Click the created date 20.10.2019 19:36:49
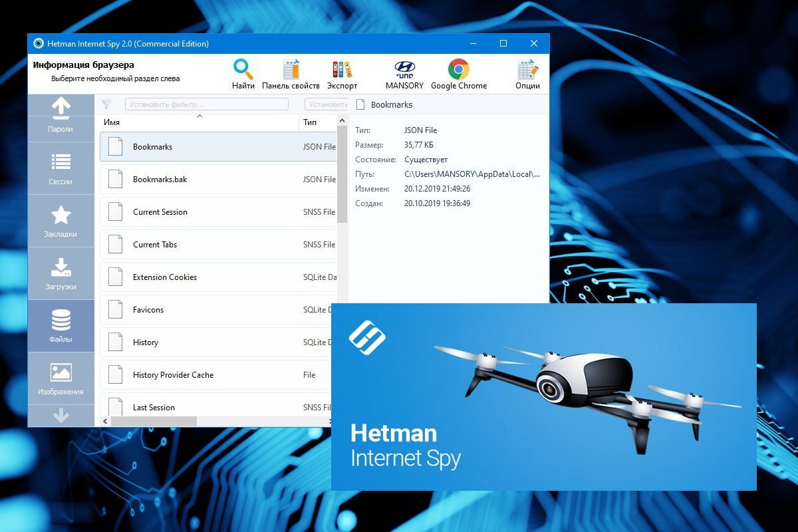This screenshot has width=798, height=532. (x=437, y=203)
